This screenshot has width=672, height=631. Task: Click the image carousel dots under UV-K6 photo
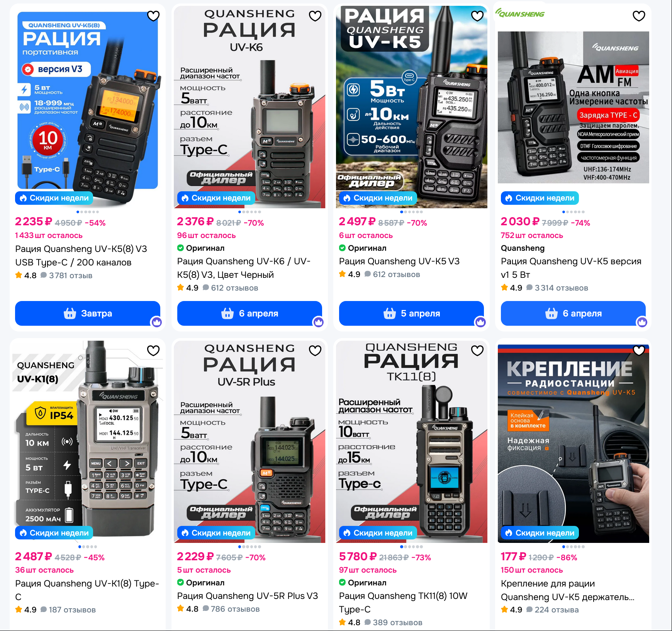(249, 212)
